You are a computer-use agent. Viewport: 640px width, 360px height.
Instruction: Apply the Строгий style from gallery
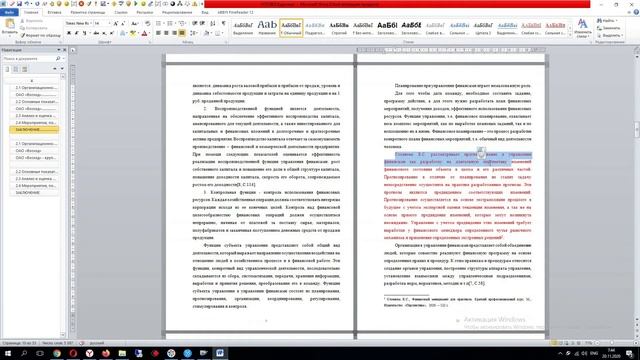(339, 28)
